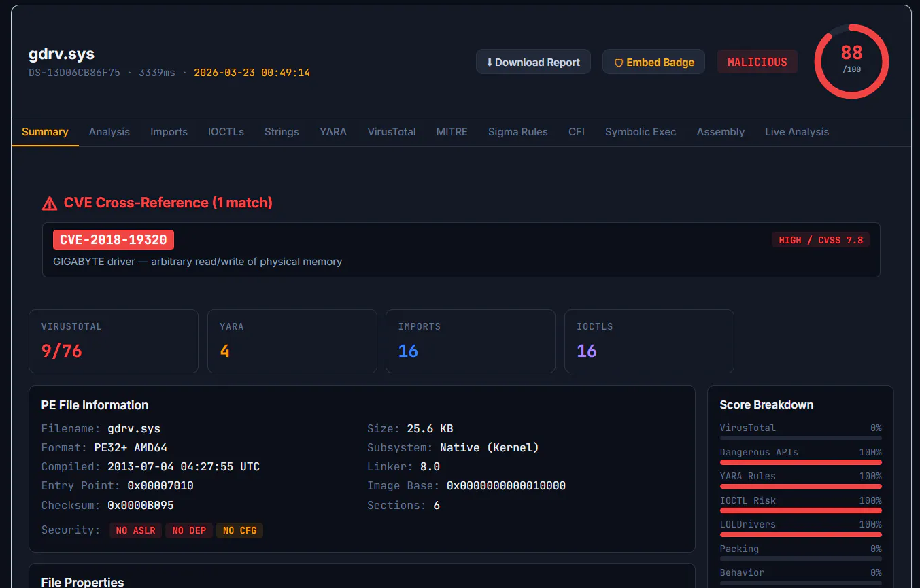Open the Sigma Rules tab

517,132
